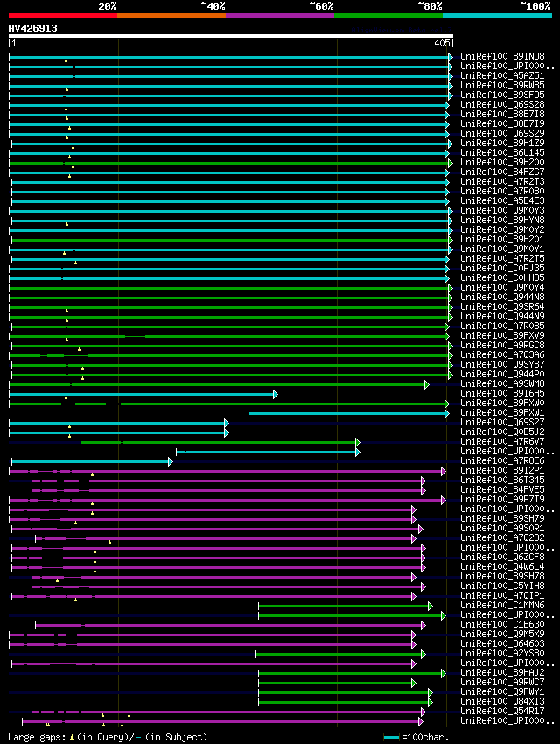The width and height of the screenshot is (560, 744).
Task: Select the UniRef100_A5B4E3 label
Action: (502, 200)
